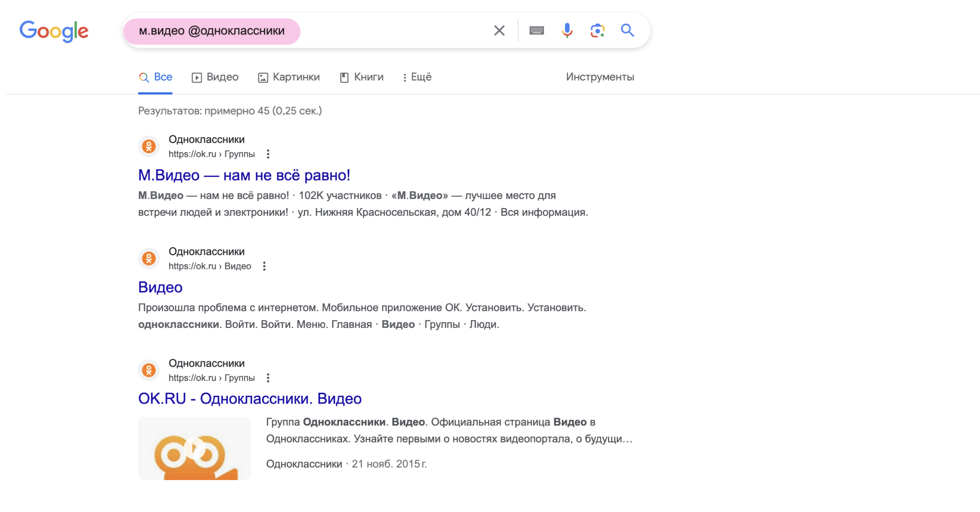Start voice search with microphone icon

pos(567,31)
